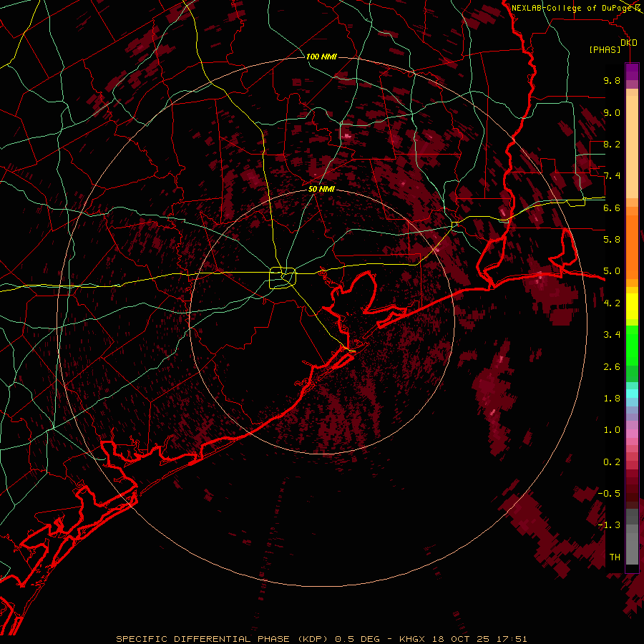Click the 8.2 value on the color scale
Screen dimensions: 644x644
pyautogui.click(x=612, y=144)
